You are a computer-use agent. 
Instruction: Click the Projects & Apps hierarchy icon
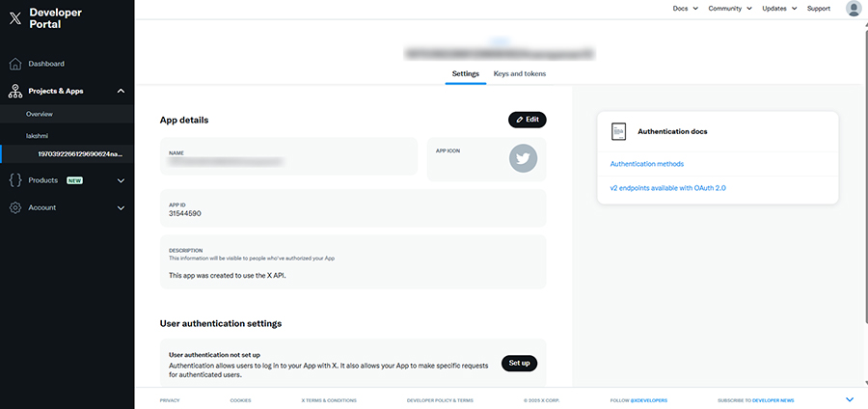pyautogui.click(x=14, y=91)
